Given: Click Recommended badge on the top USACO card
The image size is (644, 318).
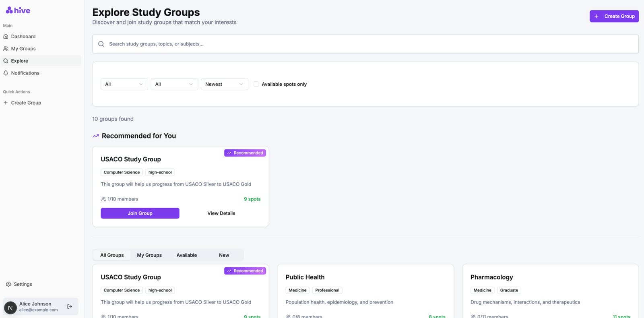Looking at the screenshot, I should (245, 153).
